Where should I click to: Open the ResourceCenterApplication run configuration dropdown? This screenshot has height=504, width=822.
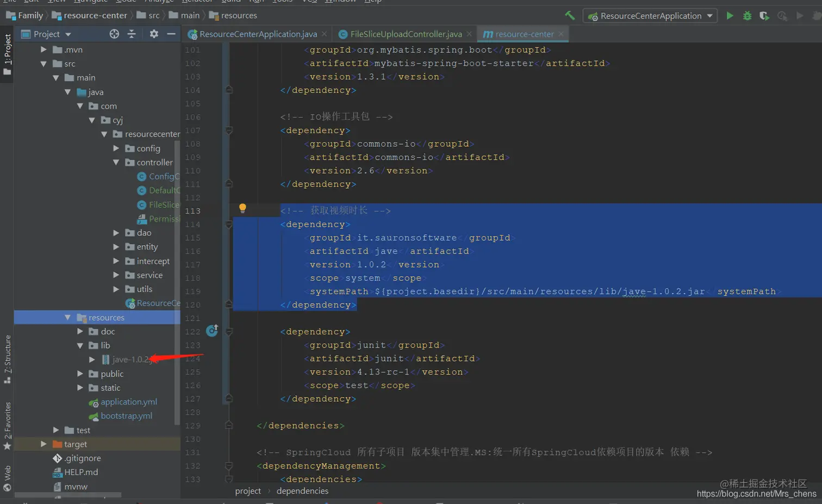(650, 16)
